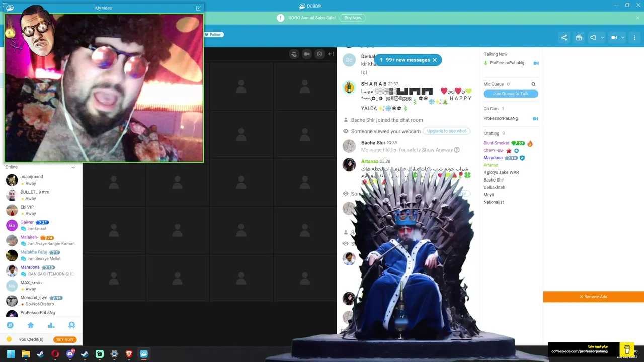Expand the webcam options arrow
This screenshot has height=362, width=644.
(x=623, y=38)
